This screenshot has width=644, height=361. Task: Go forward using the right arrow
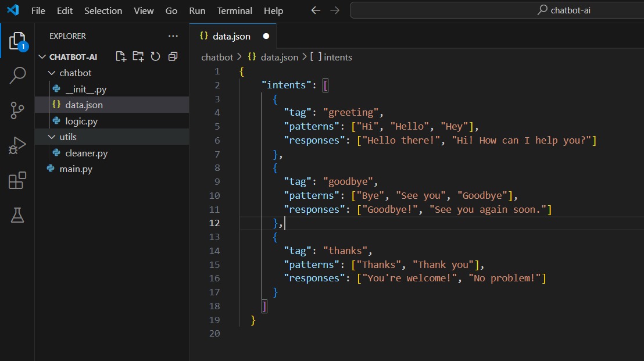pos(335,10)
